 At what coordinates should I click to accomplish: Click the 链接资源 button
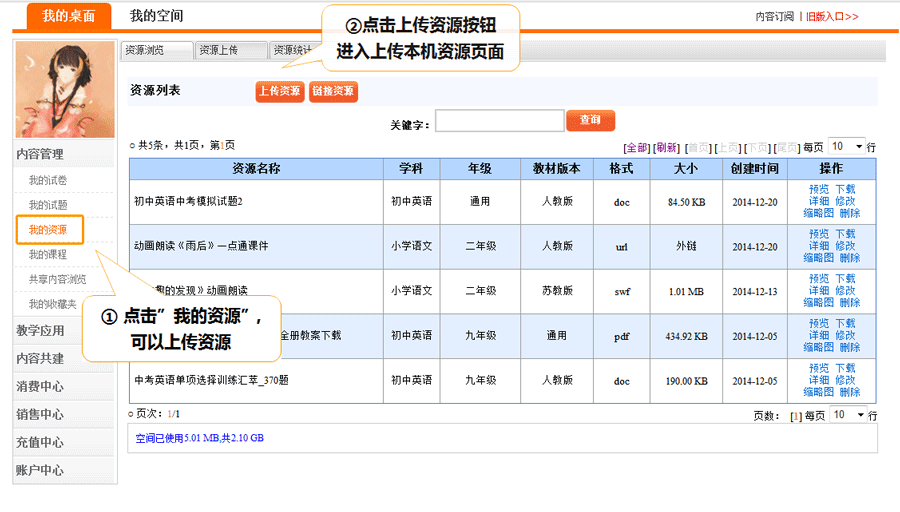click(x=333, y=91)
